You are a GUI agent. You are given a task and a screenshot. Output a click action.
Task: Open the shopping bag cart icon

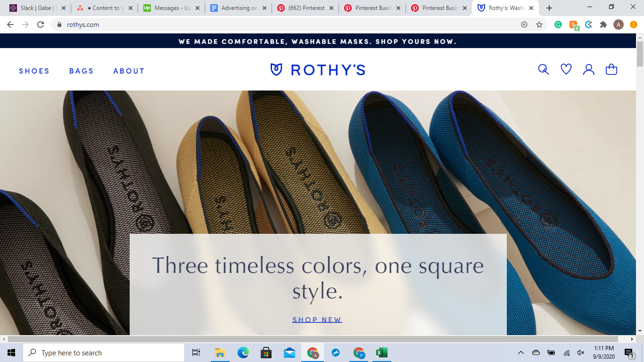click(x=611, y=69)
